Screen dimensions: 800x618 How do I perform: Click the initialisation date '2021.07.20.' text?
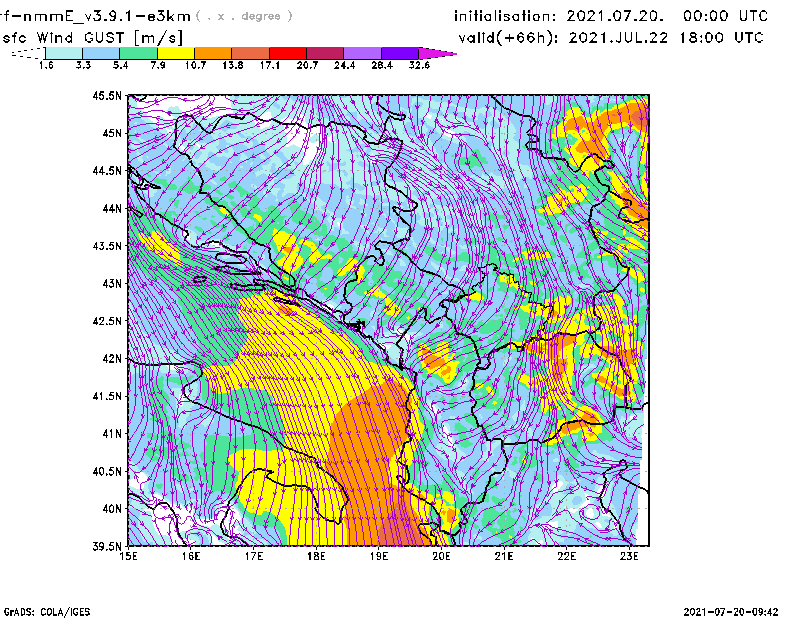615,16
